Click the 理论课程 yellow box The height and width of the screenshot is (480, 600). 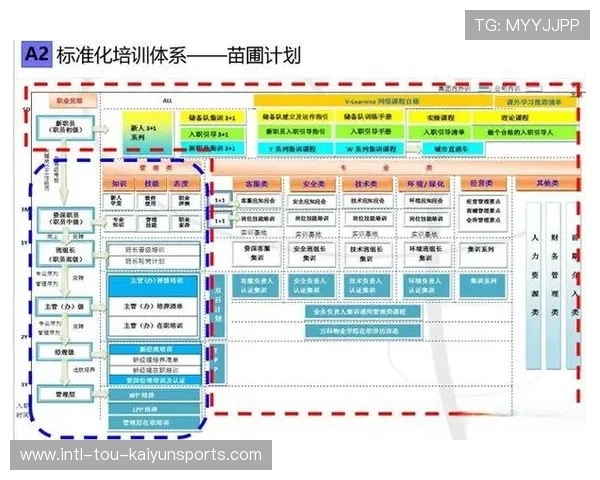pos(525,118)
